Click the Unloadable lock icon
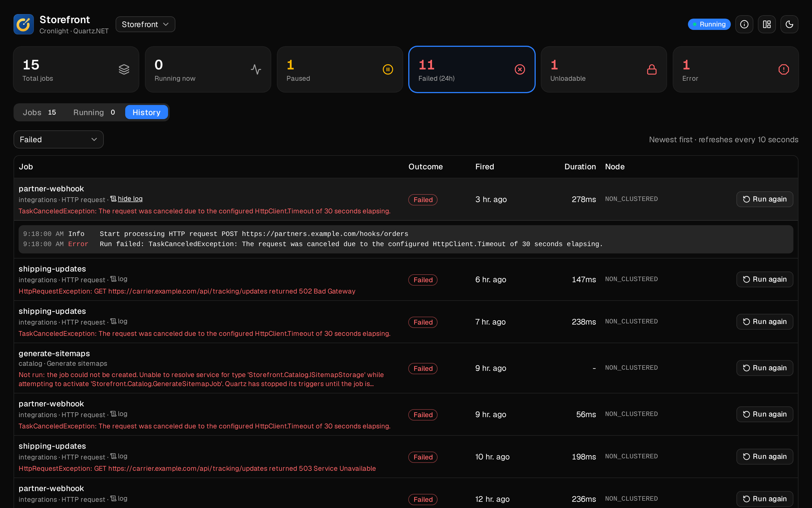812x508 pixels. click(x=652, y=69)
